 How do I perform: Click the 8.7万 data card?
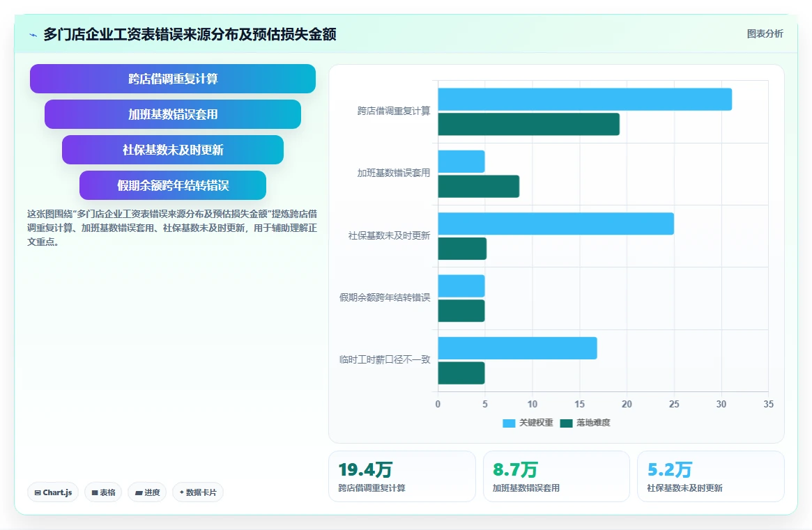(x=556, y=476)
